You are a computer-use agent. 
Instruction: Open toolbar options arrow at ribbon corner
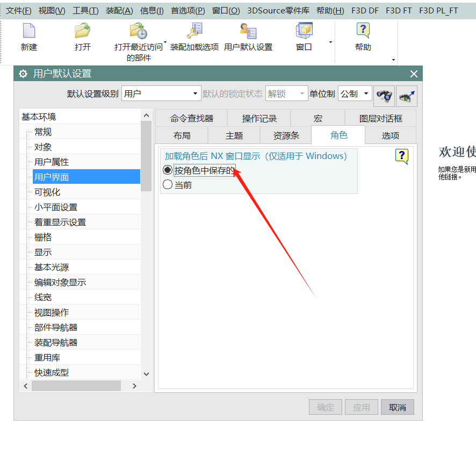tap(393, 60)
